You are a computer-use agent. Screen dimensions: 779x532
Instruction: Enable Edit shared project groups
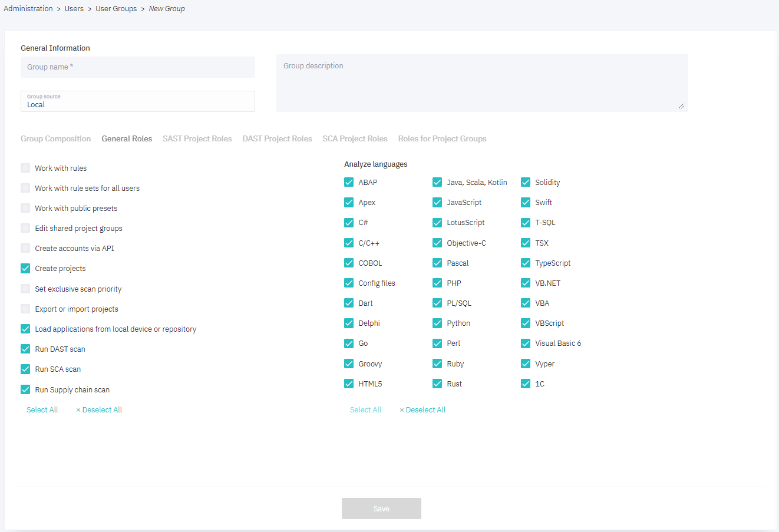coord(25,228)
